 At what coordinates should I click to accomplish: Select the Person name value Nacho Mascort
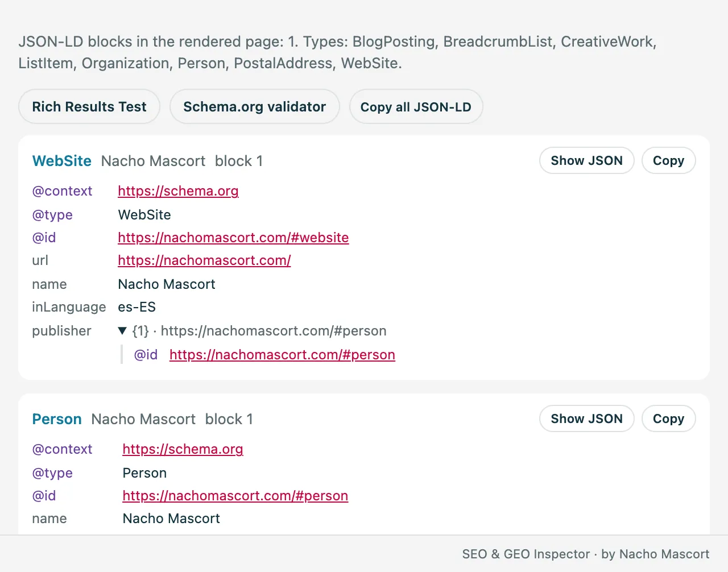click(x=171, y=519)
